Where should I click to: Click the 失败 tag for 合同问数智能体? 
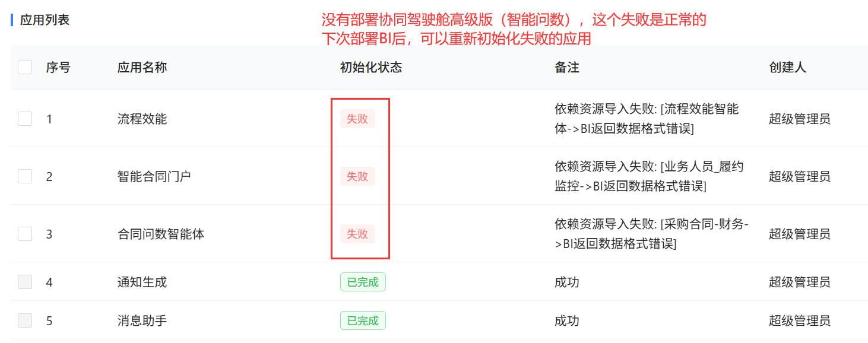(357, 234)
